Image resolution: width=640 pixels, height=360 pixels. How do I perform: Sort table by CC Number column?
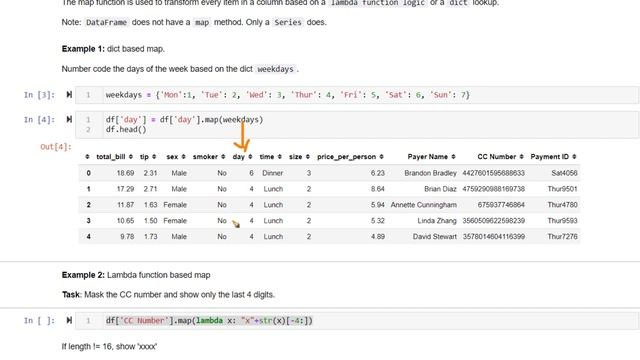click(x=521, y=157)
